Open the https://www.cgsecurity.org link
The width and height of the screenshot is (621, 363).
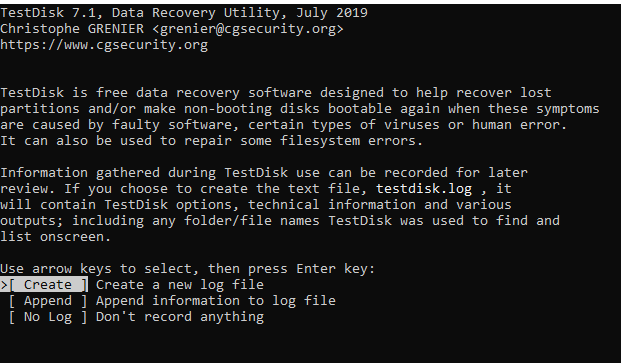click(x=104, y=45)
